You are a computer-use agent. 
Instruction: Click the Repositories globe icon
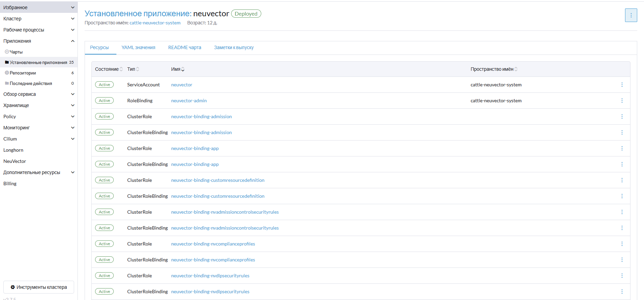click(7, 73)
